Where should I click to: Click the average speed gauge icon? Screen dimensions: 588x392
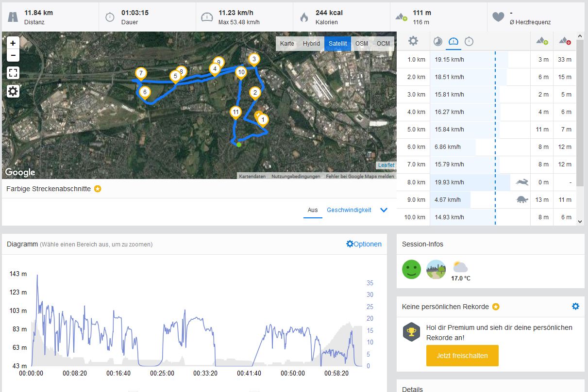(207, 17)
